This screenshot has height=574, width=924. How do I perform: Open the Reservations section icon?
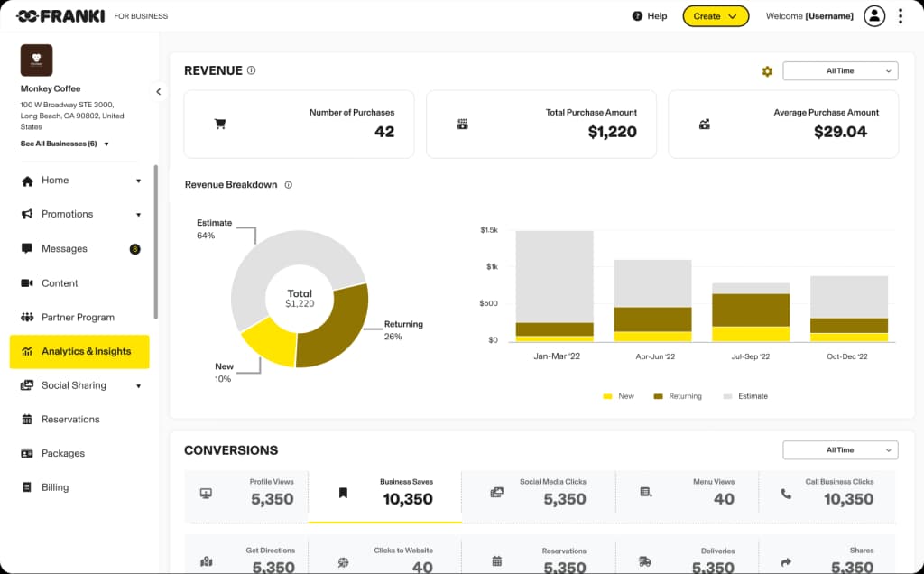pos(27,420)
